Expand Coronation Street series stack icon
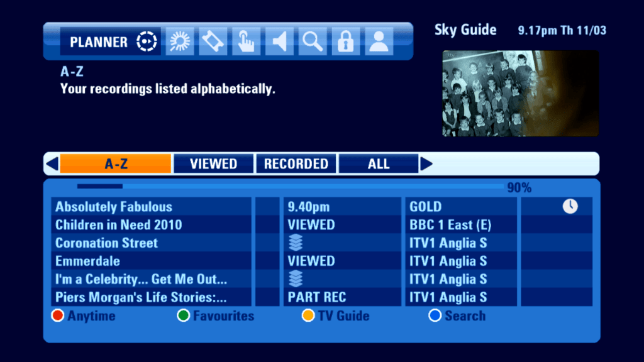 point(296,243)
